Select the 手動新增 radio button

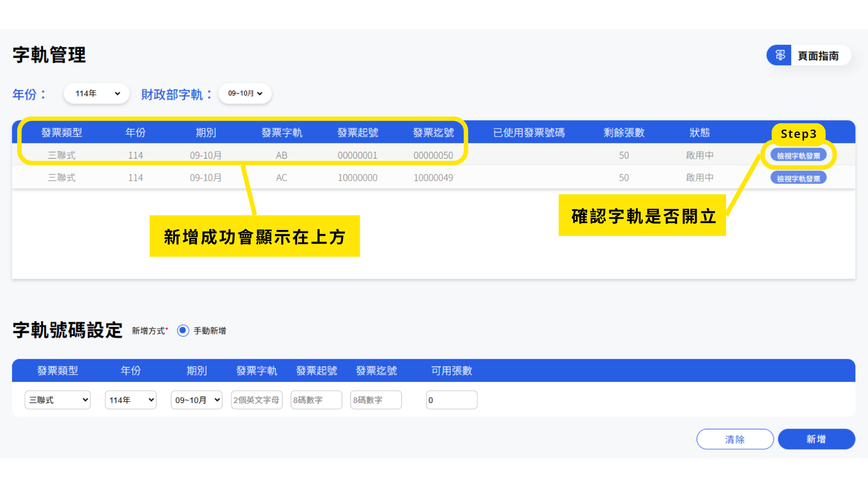[183, 331]
